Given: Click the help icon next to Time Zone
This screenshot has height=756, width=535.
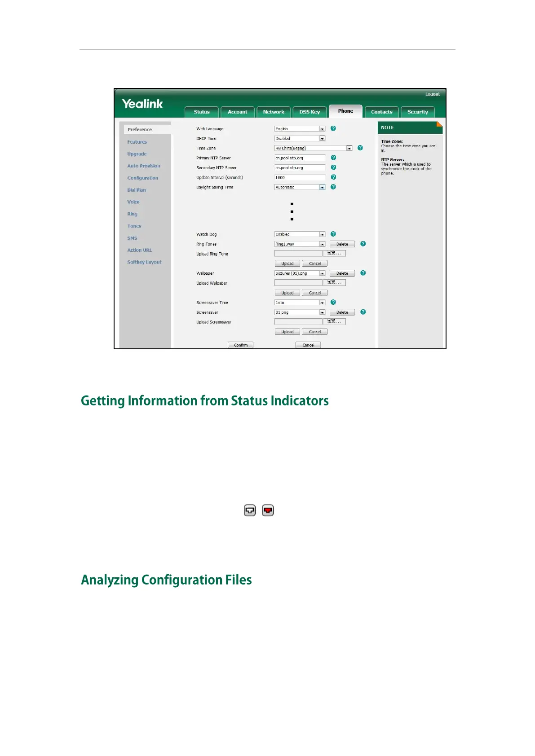Looking at the screenshot, I should 360,148.
